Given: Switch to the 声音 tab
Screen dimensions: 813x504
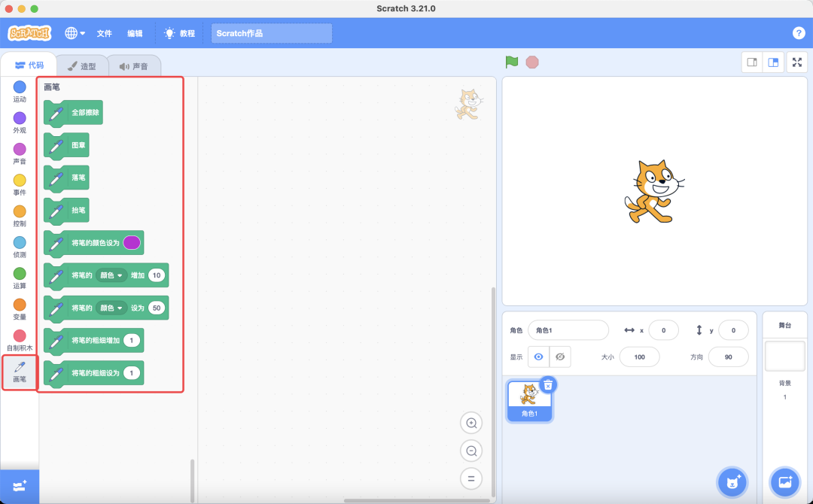Looking at the screenshot, I should (x=134, y=66).
